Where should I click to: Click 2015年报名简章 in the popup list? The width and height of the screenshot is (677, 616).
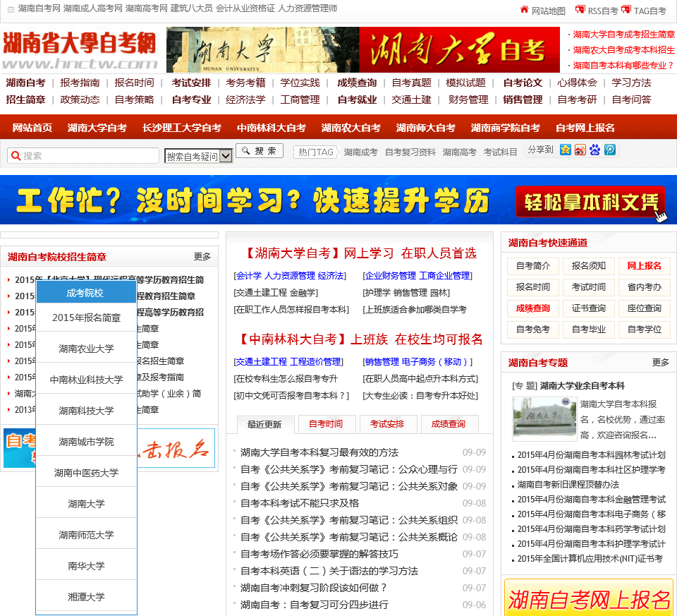86,318
